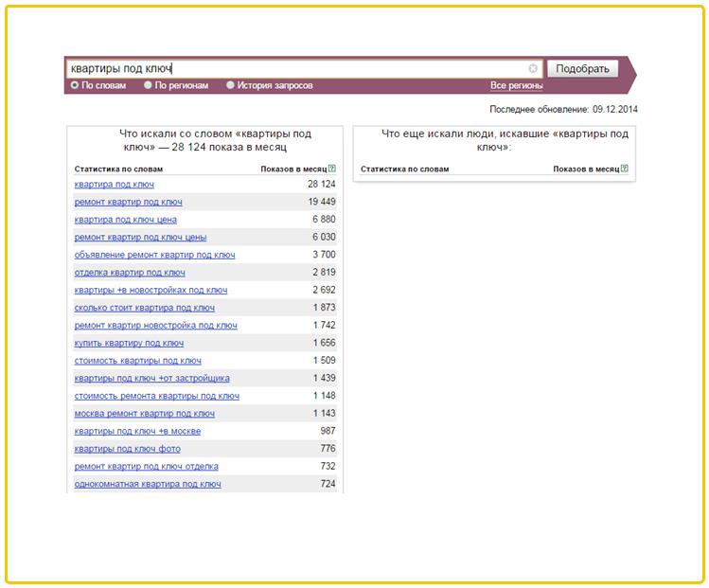
Task: Click "москва ремонт квартир под ключ" link
Action: pos(144,414)
